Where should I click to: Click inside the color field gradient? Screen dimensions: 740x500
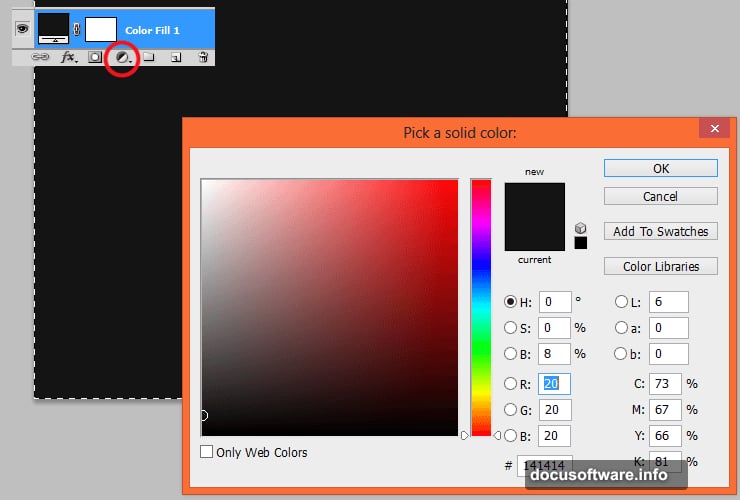coord(329,307)
